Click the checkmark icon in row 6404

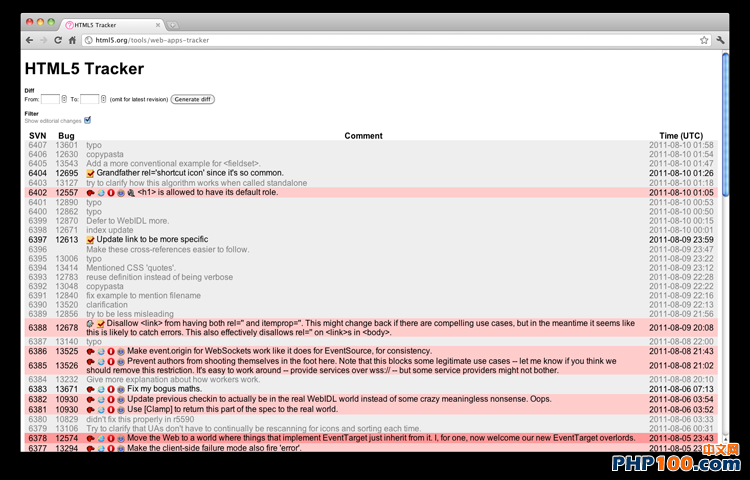pyautogui.click(x=90, y=174)
